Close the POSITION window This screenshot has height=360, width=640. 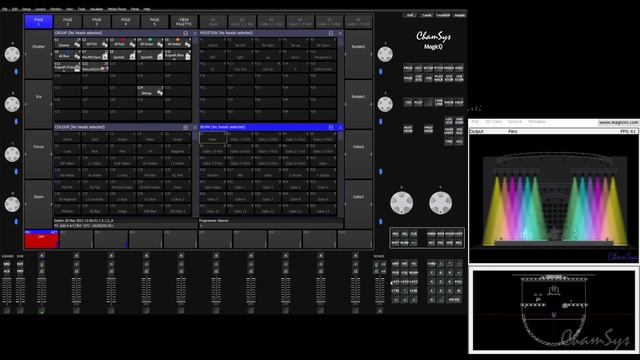(340, 33)
